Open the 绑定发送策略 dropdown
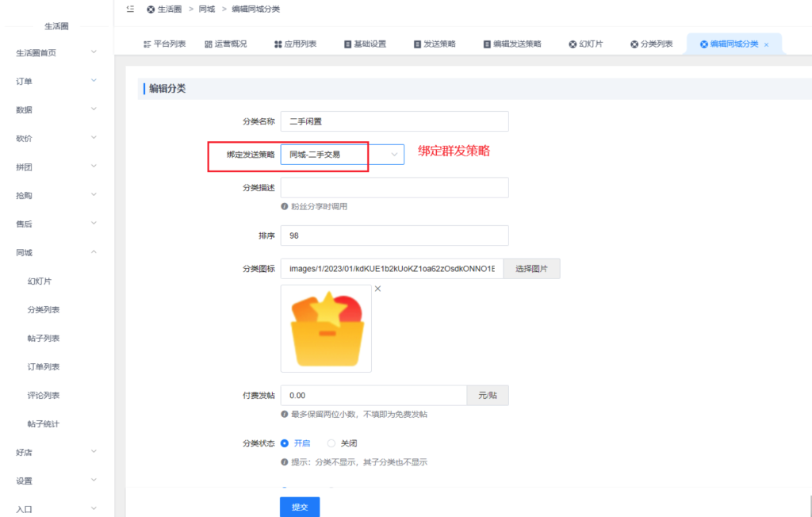The image size is (812, 517). [342, 155]
